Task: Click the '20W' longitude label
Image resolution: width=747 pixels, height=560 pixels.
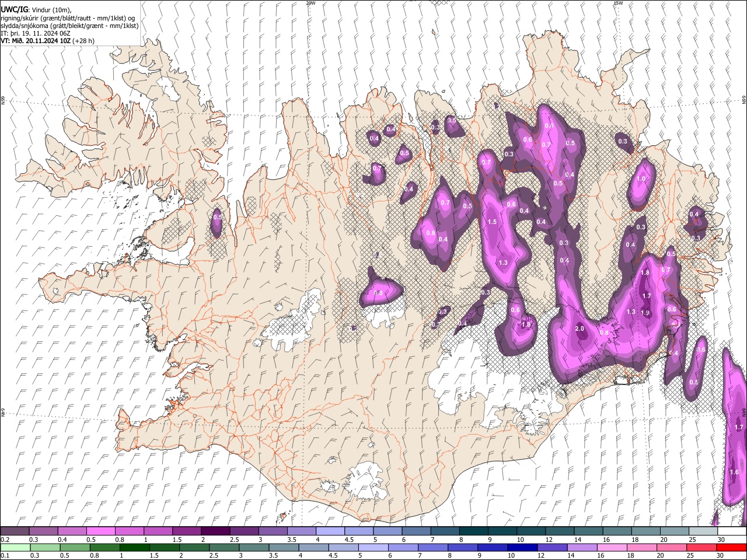Action: pyautogui.click(x=311, y=3)
